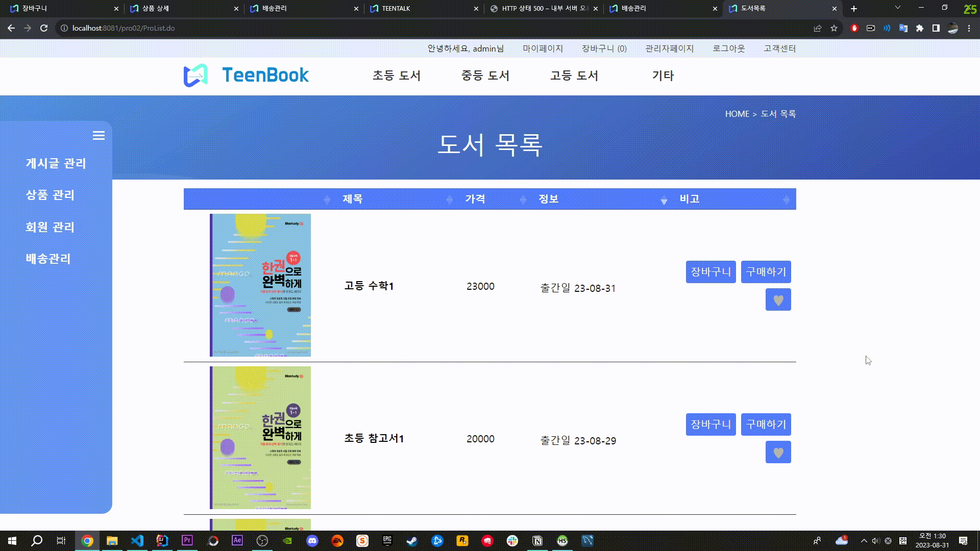980x551 pixels.
Task: Sort the table by the 제목 column arrow
Action: pos(449,199)
